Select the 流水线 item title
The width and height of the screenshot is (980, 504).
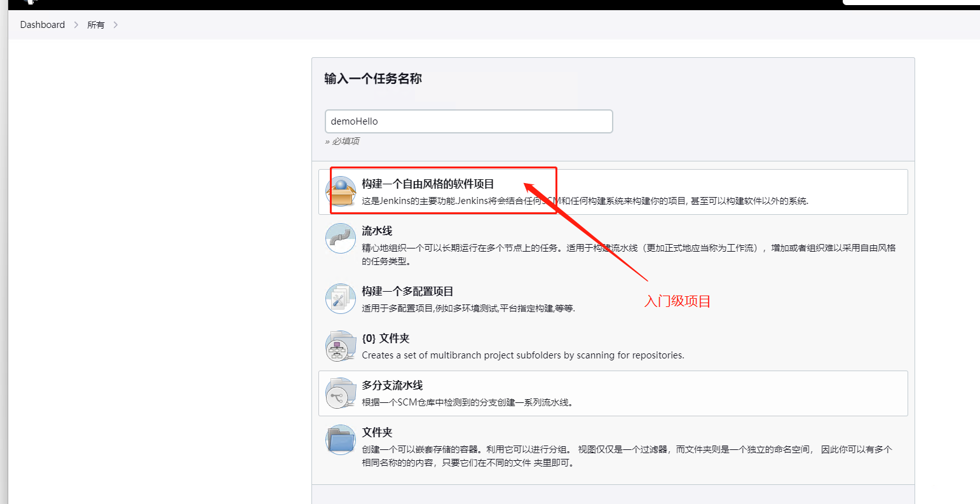click(x=377, y=231)
